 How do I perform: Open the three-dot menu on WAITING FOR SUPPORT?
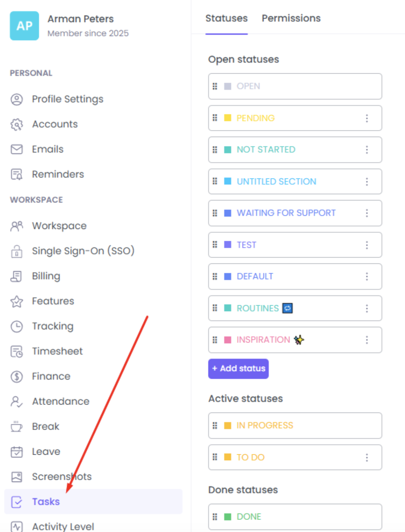click(x=367, y=213)
